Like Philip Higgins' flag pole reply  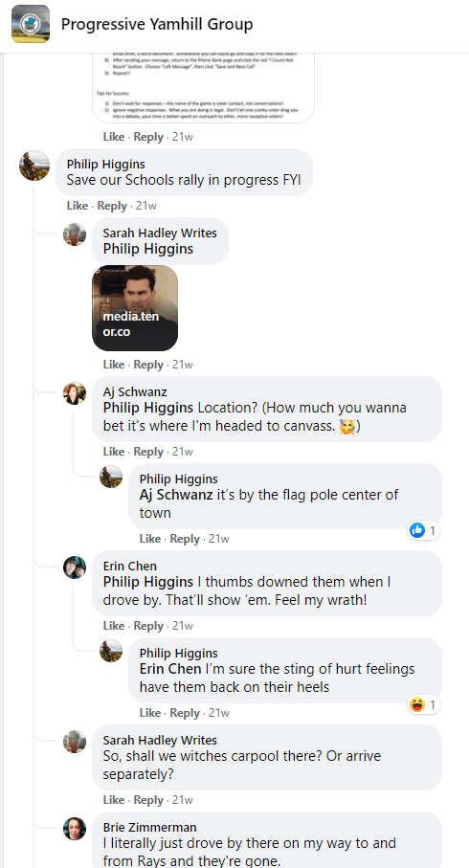point(150,539)
